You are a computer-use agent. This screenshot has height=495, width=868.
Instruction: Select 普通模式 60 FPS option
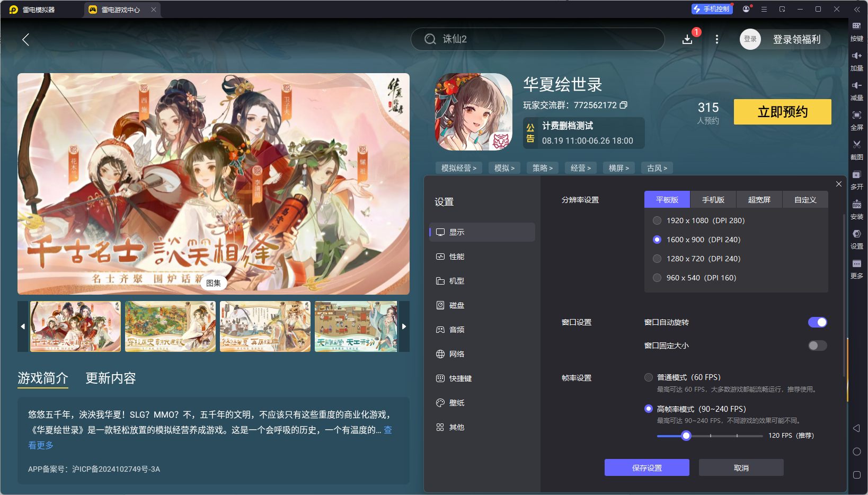tap(683, 377)
